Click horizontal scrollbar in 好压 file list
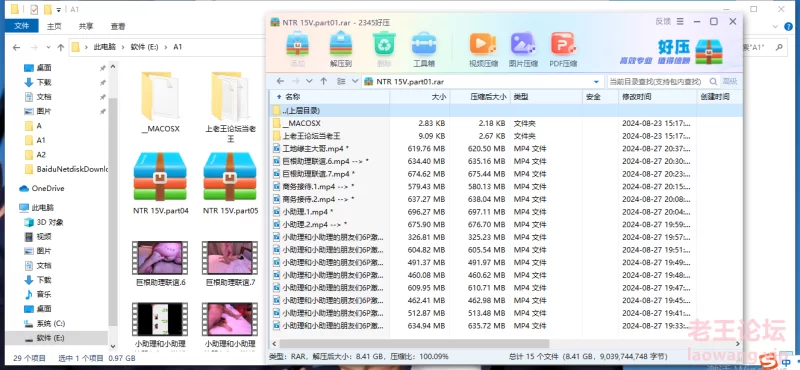 (414, 344)
